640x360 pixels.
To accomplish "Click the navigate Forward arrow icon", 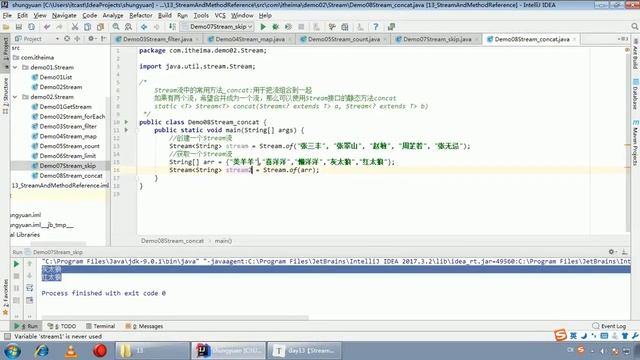I will (156, 27).
